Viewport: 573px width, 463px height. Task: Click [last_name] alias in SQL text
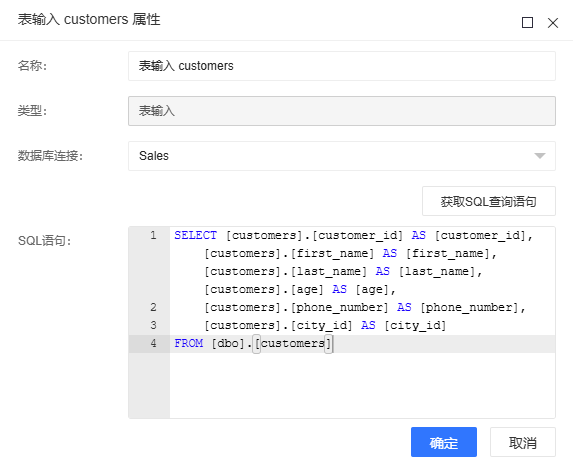click(x=437, y=271)
